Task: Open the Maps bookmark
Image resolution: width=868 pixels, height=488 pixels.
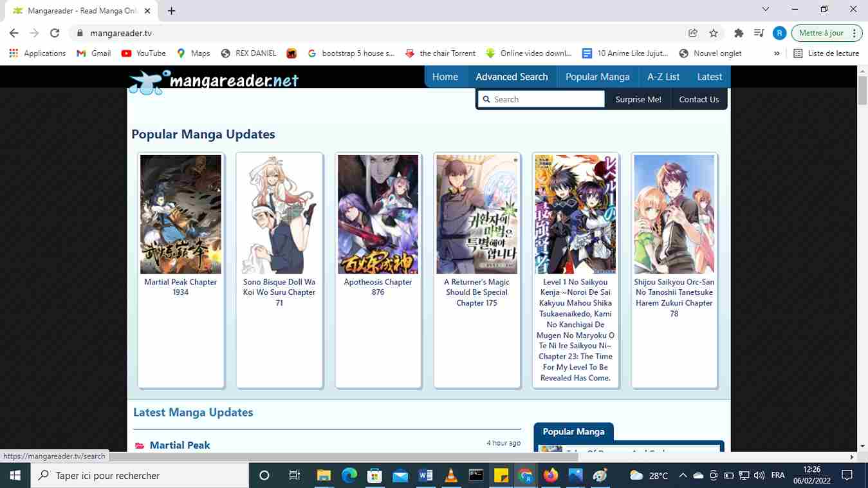Action: point(193,53)
